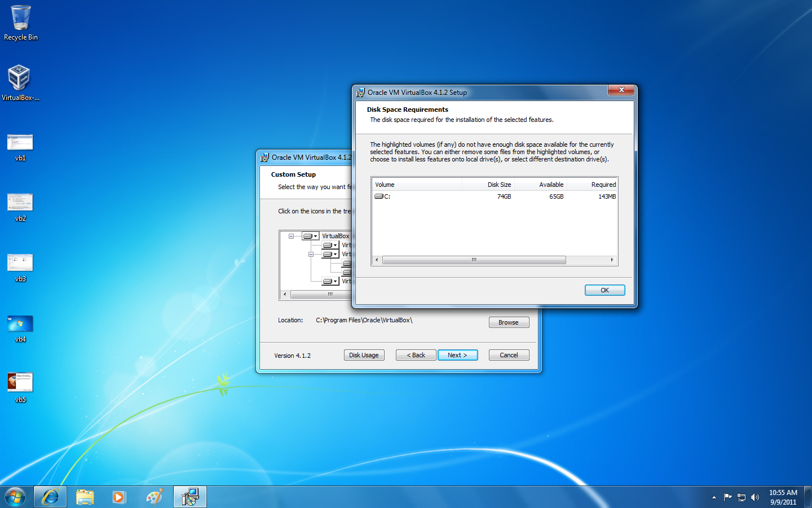Click the VirtualBox setup taskbar button
This screenshot has height=508, width=812.
pyautogui.click(x=190, y=497)
